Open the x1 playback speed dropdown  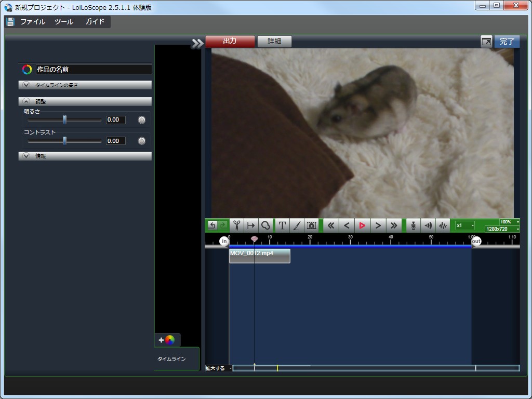point(465,225)
